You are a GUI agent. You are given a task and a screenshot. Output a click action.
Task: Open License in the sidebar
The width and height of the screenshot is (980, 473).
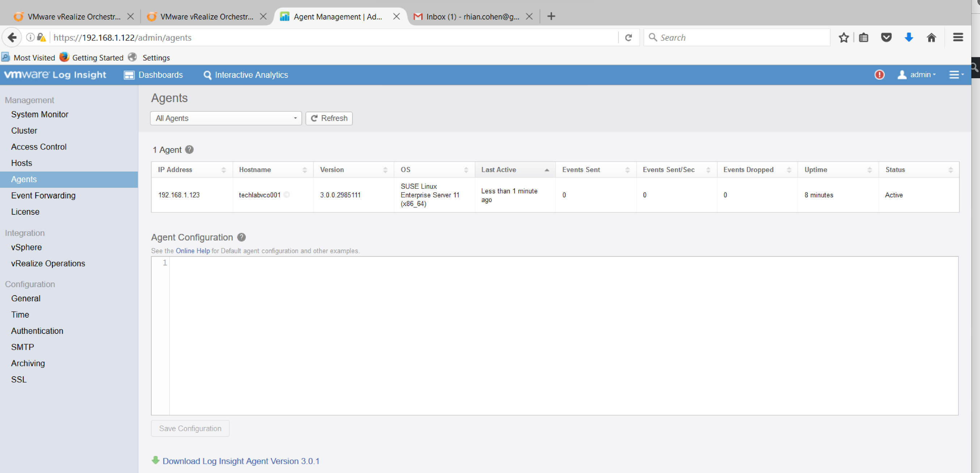(25, 212)
